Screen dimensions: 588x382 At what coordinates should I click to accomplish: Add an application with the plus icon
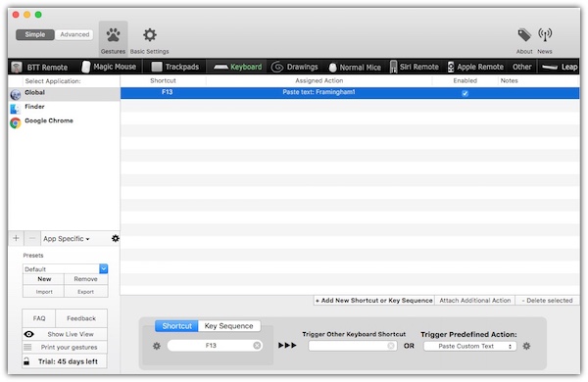16,238
